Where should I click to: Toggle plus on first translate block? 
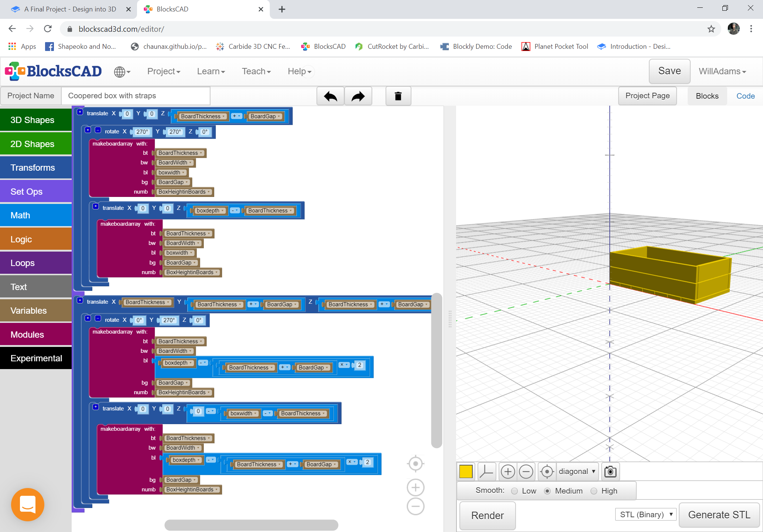click(80, 112)
